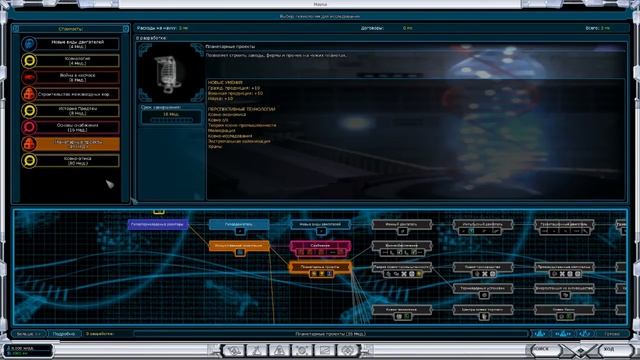Image resolution: width=640 pixels, height=360 pixels.
Task: Click the second icon left of Готово
Action: (x=562, y=334)
